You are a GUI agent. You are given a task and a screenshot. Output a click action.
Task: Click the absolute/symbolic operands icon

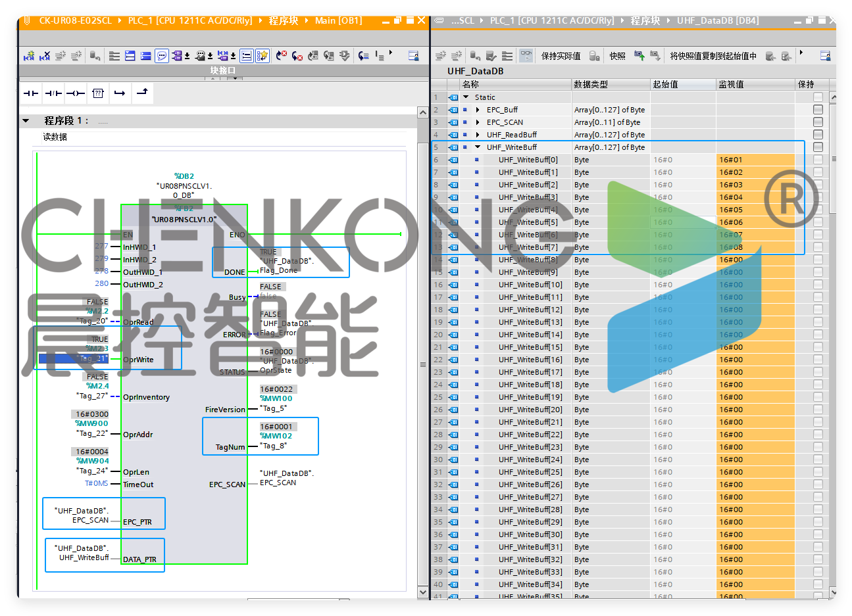pos(177,56)
